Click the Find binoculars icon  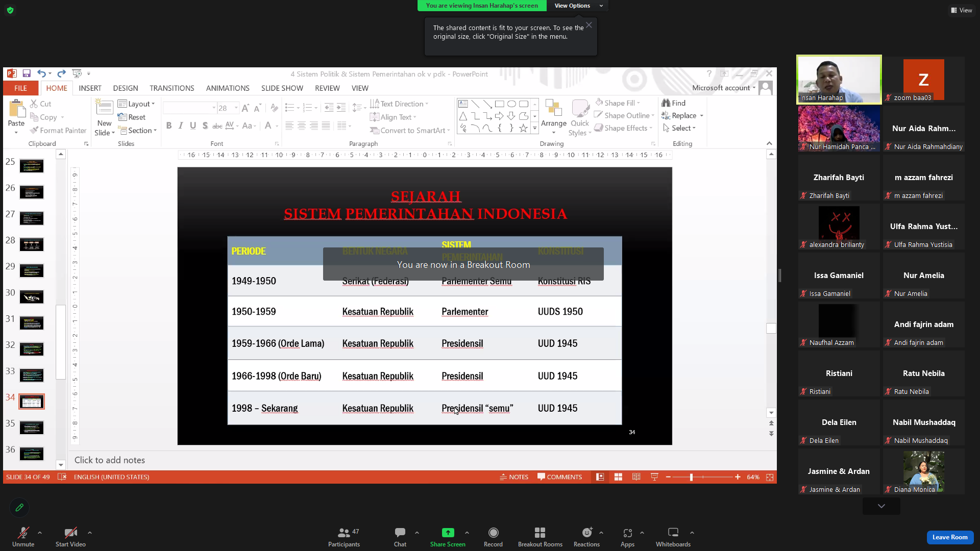pyautogui.click(x=666, y=103)
